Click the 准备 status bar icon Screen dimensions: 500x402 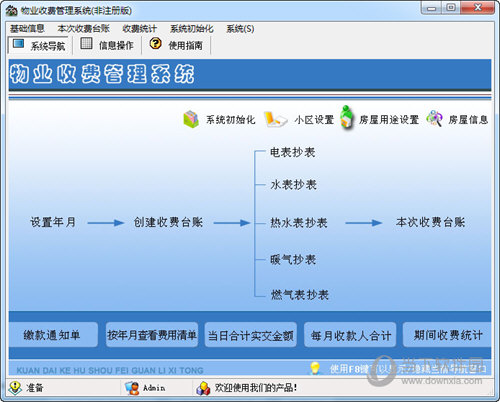pyautogui.click(x=15, y=387)
